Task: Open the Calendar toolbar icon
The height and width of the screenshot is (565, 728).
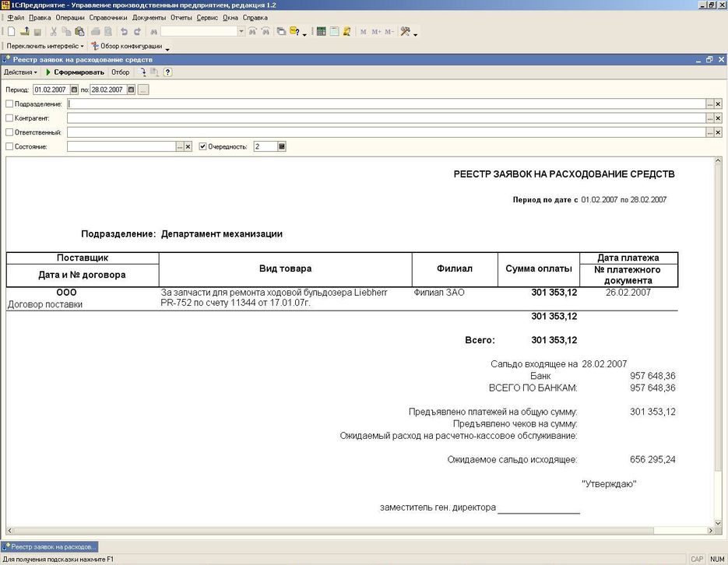Action: pos(334,32)
